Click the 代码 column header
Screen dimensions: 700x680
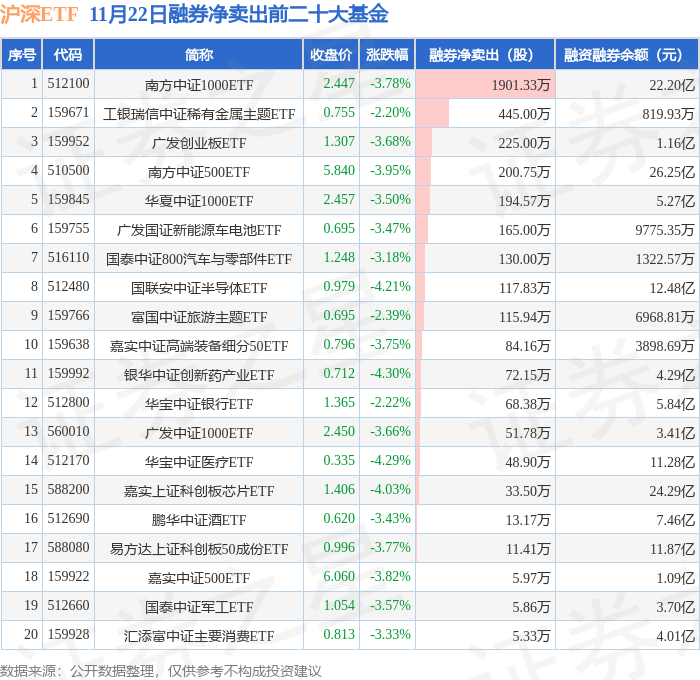(68, 55)
